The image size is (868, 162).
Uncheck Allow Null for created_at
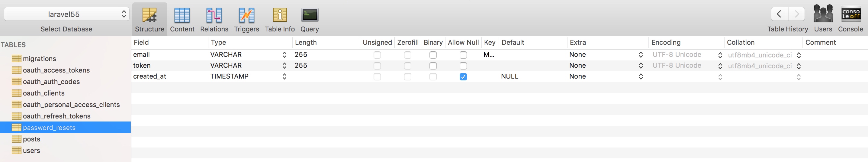pos(463,76)
